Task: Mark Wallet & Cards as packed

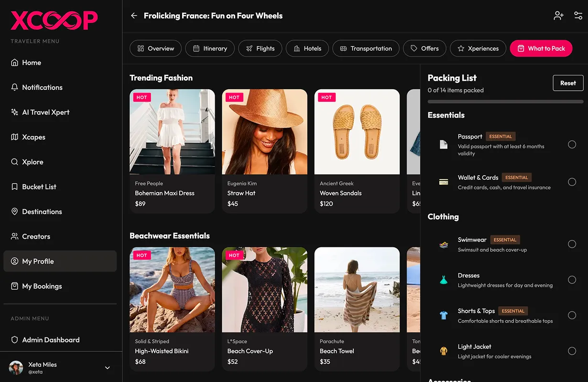Action: (x=572, y=182)
